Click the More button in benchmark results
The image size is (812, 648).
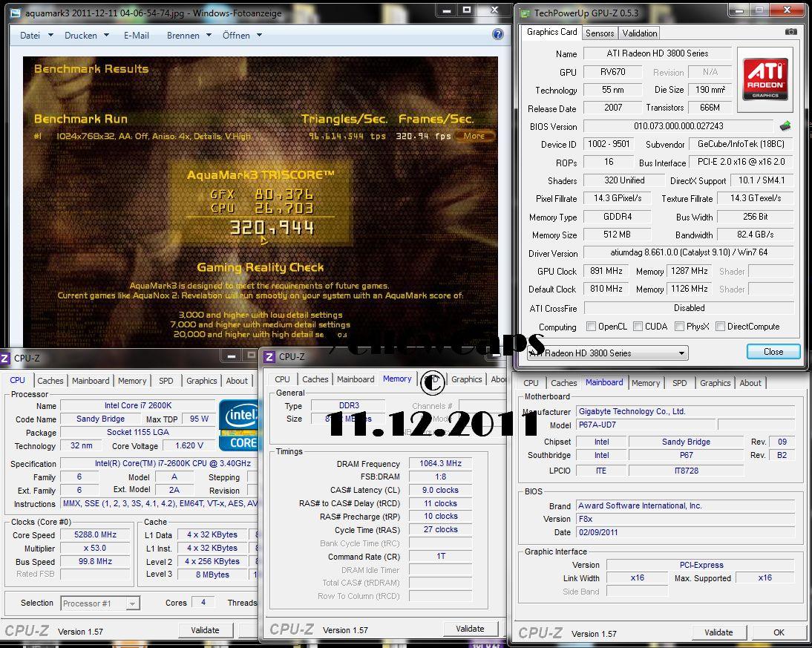(x=474, y=136)
